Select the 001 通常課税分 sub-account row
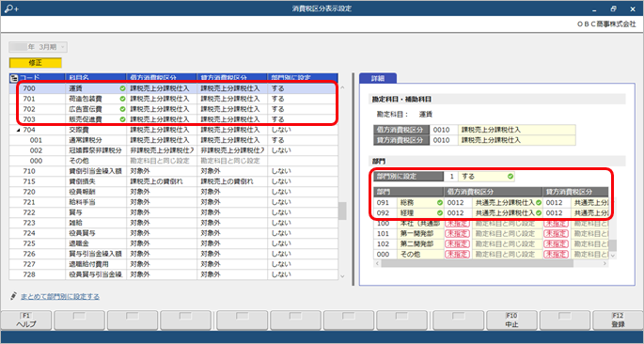 point(174,140)
